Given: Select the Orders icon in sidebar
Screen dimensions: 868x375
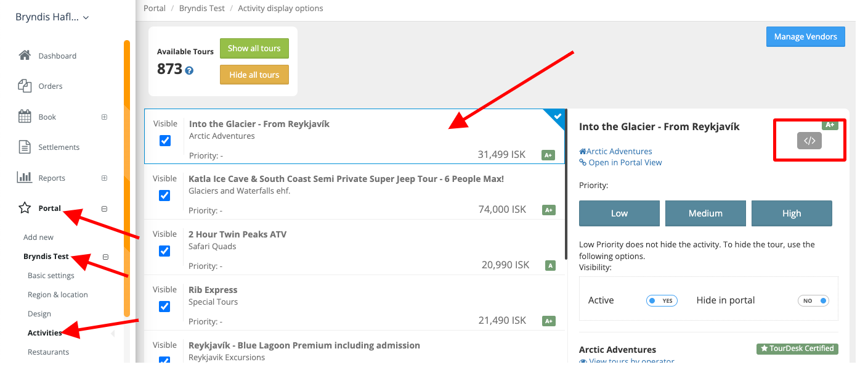Looking at the screenshot, I should pyautogui.click(x=25, y=85).
